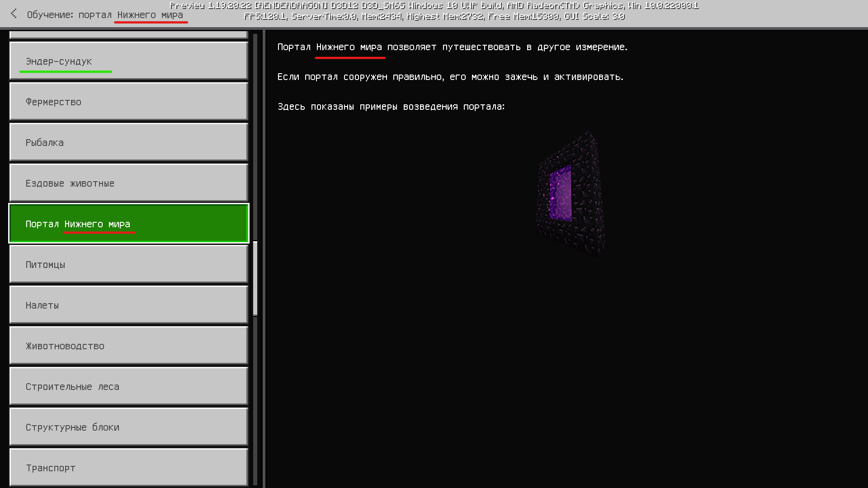Click the first paragraph about portal travel
This screenshot has width=868, height=488.
[x=452, y=47]
